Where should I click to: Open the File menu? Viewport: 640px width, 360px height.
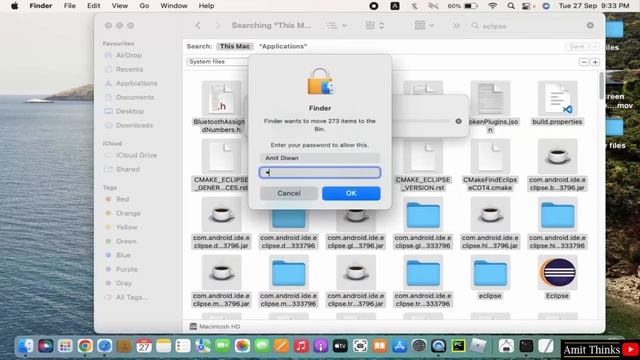click(x=70, y=6)
